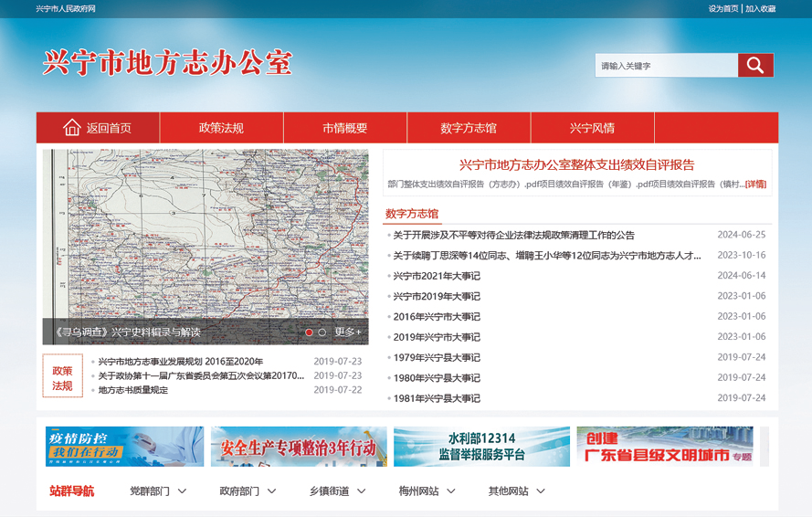
Task: Expand the 其他网站 dropdown
Action: click(517, 491)
